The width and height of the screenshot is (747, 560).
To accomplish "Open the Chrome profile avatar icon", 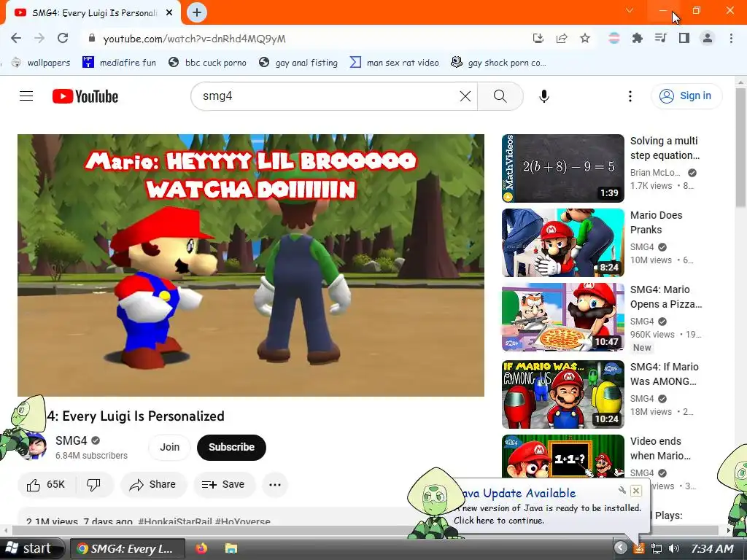I will (x=708, y=39).
